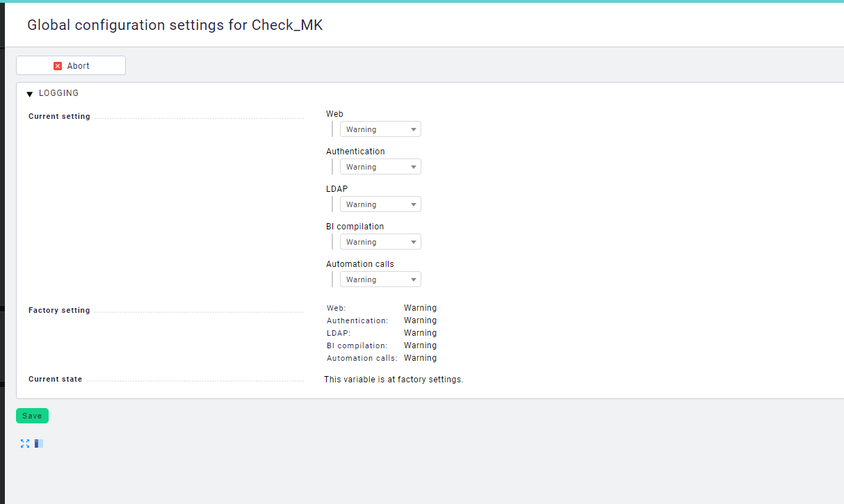Open the LDAP log level dropdown

pyautogui.click(x=380, y=204)
